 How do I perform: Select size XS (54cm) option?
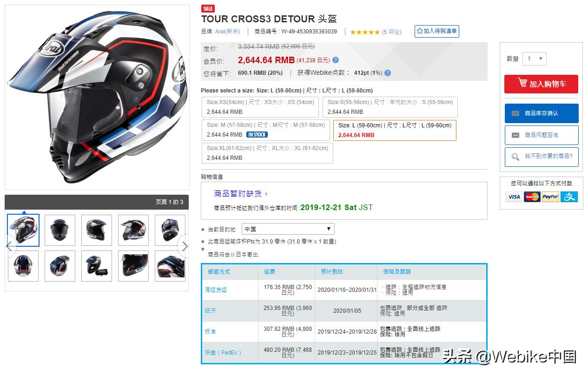click(260, 107)
